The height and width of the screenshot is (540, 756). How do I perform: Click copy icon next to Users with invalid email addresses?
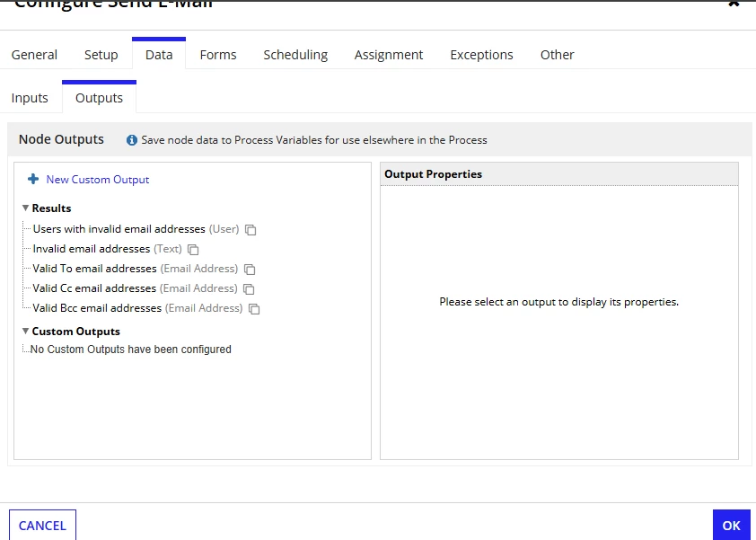pyautogui.click(x=251, y=230)
